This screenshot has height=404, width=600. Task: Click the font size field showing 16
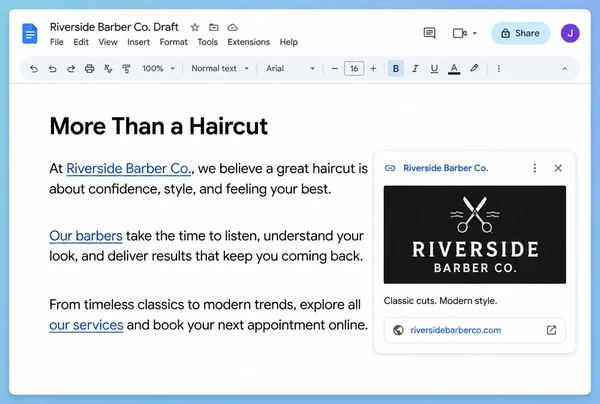(x=354, y=69)
